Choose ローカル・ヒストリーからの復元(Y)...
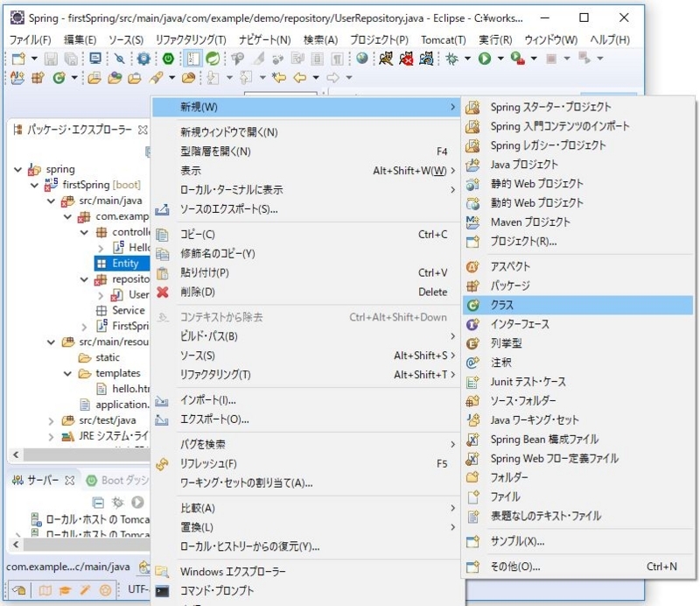This screenshot has height=606, width=700. 305,546
